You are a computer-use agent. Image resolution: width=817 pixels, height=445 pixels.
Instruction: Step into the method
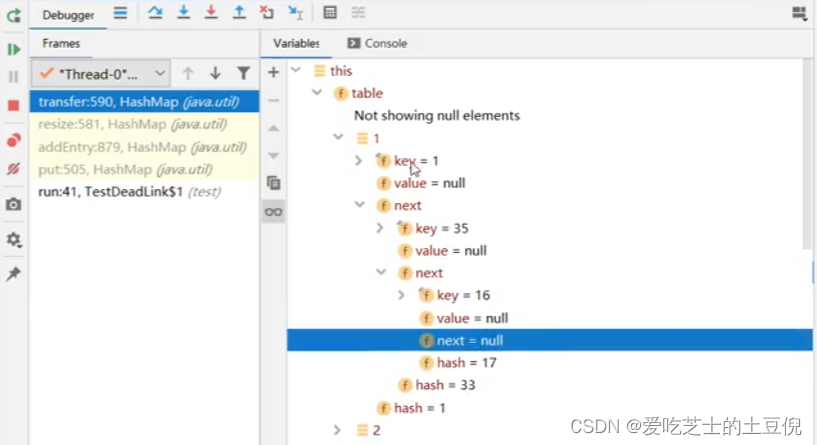click(183, 13)
